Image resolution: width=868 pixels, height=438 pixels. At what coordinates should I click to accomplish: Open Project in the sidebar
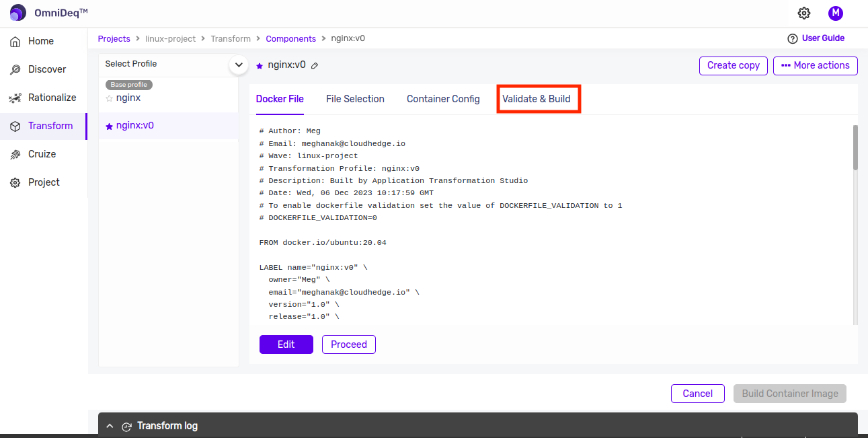tap(44, 182)
